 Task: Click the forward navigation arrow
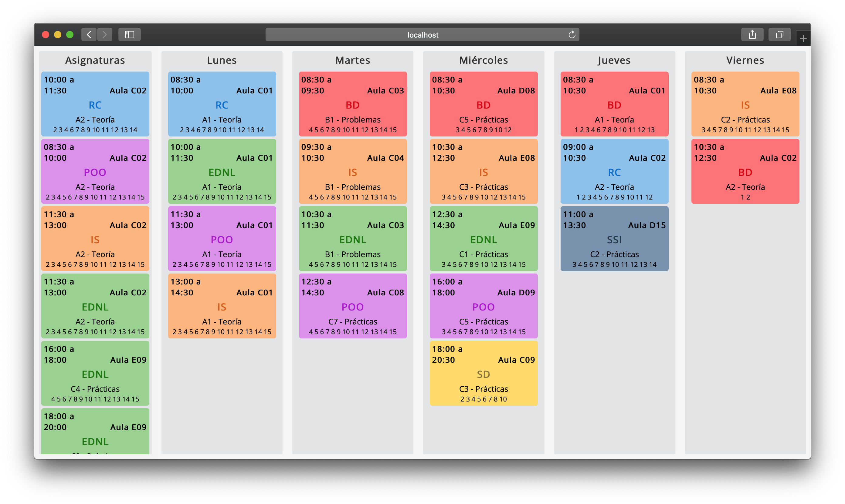pos(105,35)
